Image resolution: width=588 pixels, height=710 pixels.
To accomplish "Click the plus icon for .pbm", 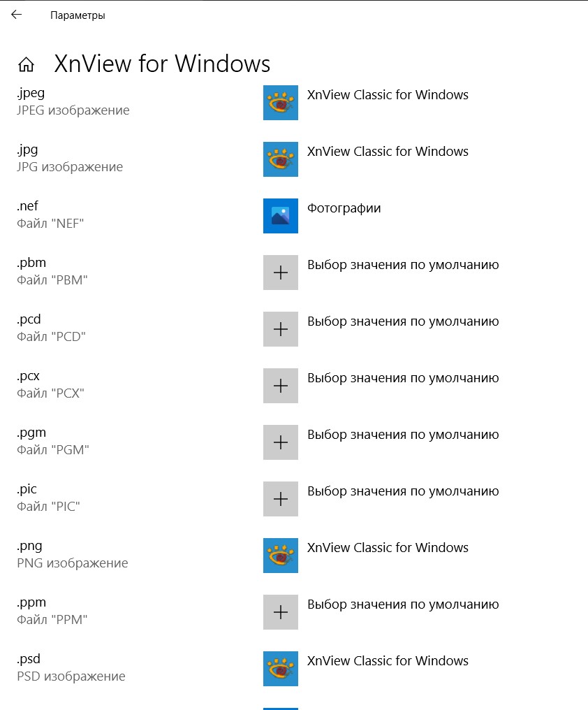I will pyautogui.click(x=281, y=273).
